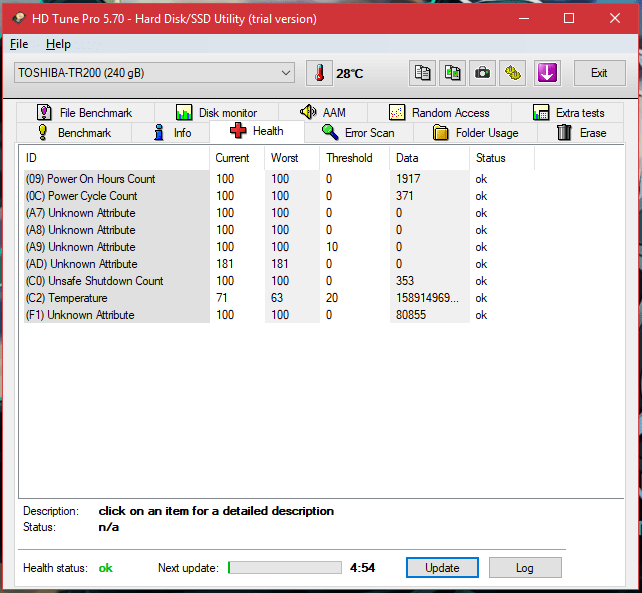The width and height of the screenshot is (642, 593).
Task: Click the data value 158914969...
Action: pos(427,298)
